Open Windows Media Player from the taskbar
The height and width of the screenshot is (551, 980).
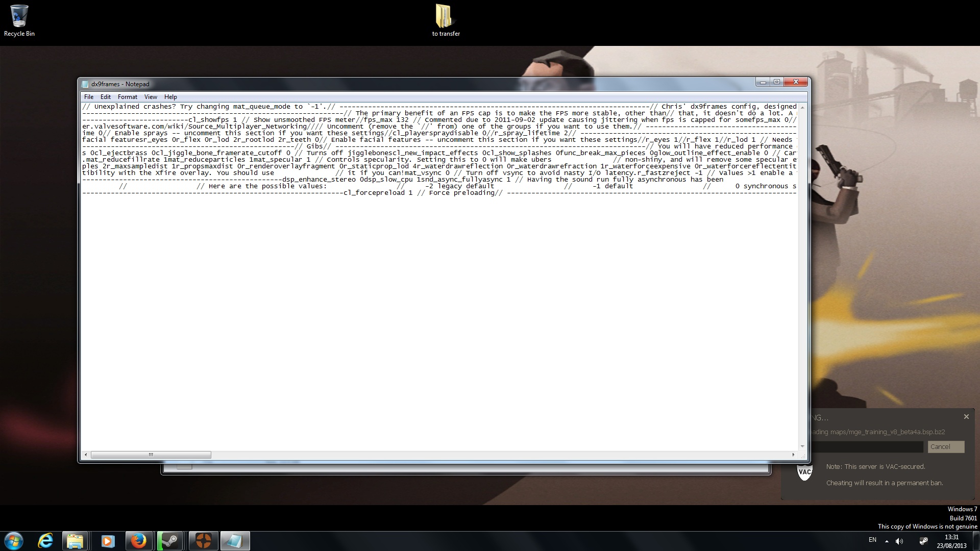107,541
